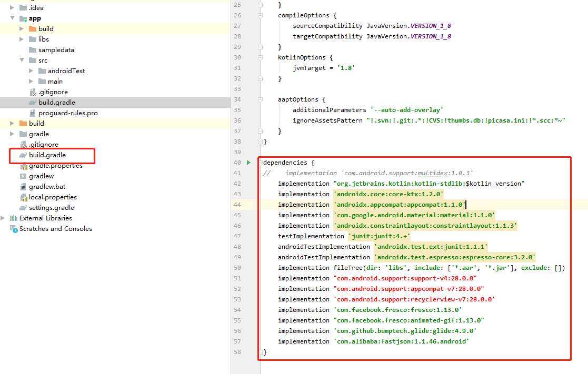Click the androidTest folder icon

(x=42, y=71)
